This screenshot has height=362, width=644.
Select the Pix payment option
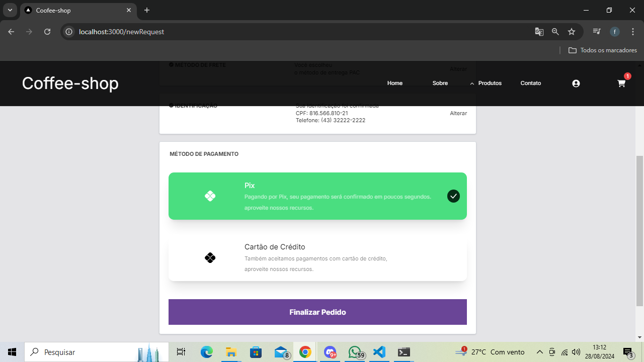317,196
